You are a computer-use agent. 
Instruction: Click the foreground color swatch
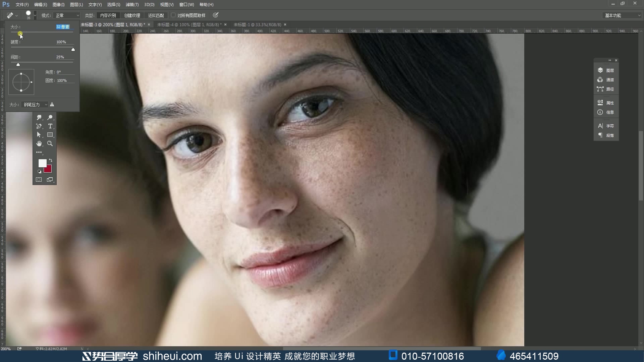click(42, 163)
